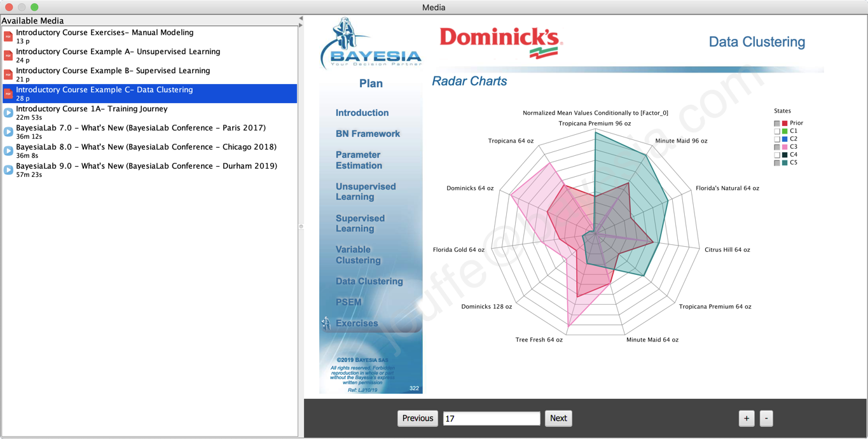Click the PDF icon for Exercises- Manual Modeling
The image size is (868, 439).
pos(8,36)
